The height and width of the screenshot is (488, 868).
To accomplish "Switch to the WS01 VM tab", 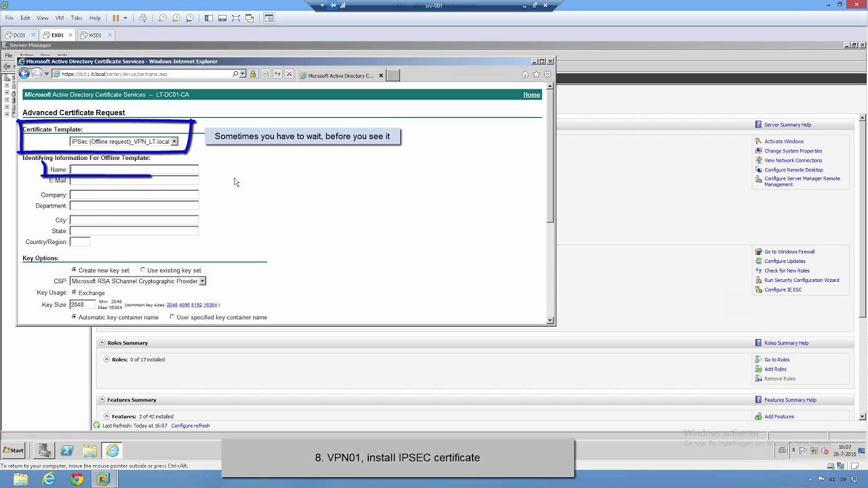I will [95, 35].
